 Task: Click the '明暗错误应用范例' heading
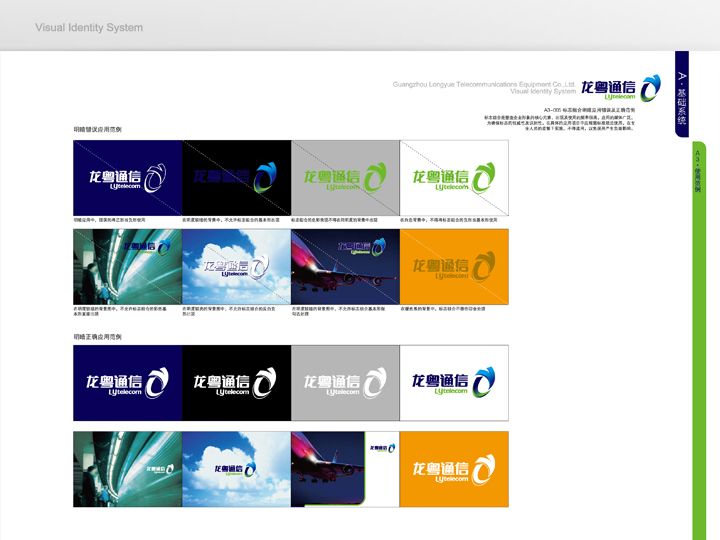(97, 129)
